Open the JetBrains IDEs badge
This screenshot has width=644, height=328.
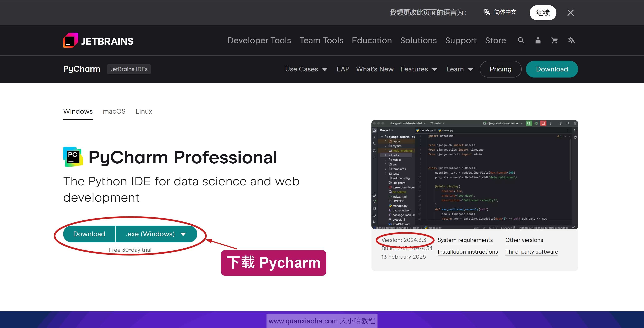(129, 69)
